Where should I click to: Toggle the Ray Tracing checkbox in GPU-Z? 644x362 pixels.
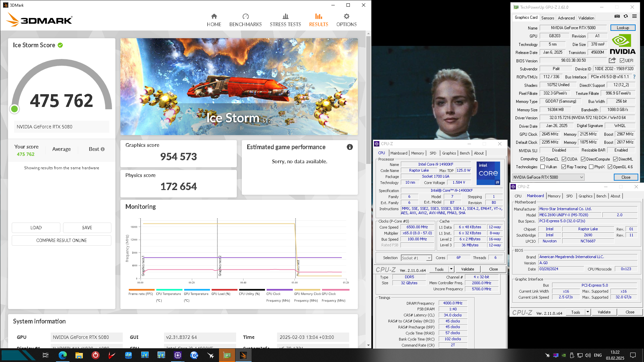[564, 167]
